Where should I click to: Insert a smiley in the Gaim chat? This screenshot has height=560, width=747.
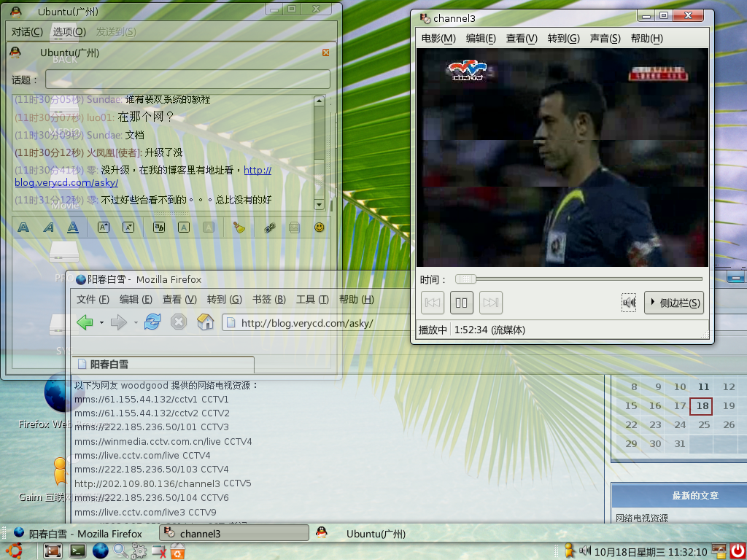coord(320,227)
